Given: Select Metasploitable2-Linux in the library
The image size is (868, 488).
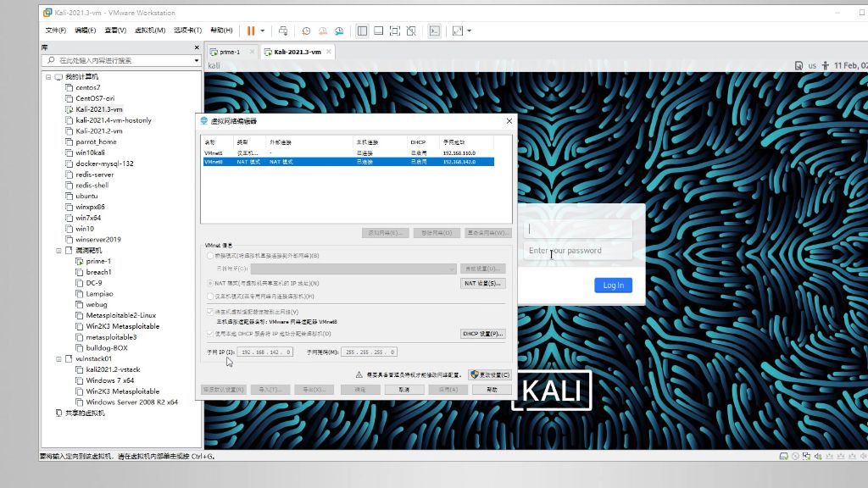Looking at the screenshot, I should pos(120,315).
